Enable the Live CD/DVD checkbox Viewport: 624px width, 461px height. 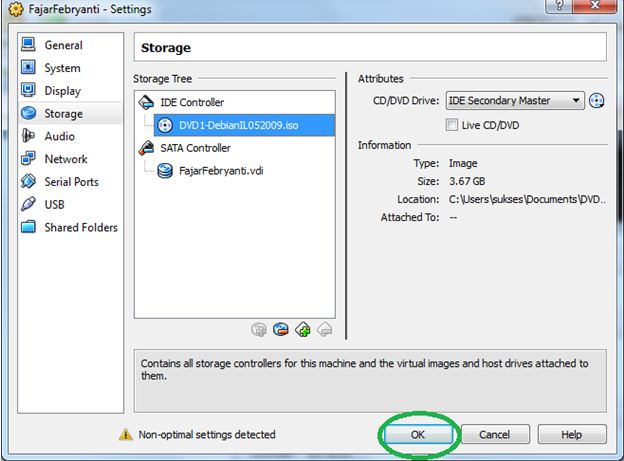[x=452, y=125]
